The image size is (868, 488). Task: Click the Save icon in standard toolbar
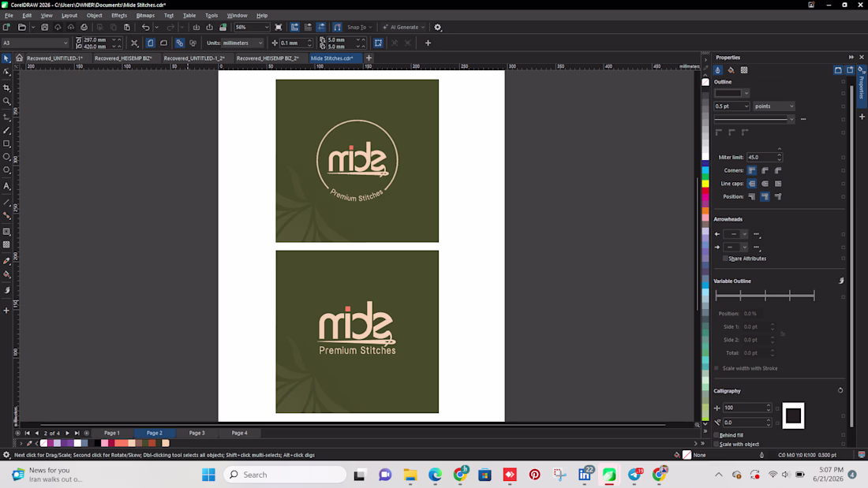click(x=44, y=27)
